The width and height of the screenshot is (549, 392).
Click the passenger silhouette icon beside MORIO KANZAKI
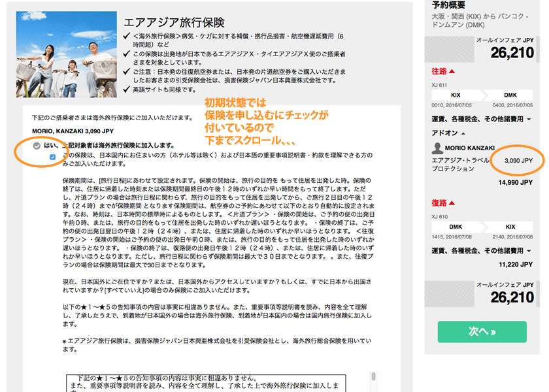pos(437,148)
